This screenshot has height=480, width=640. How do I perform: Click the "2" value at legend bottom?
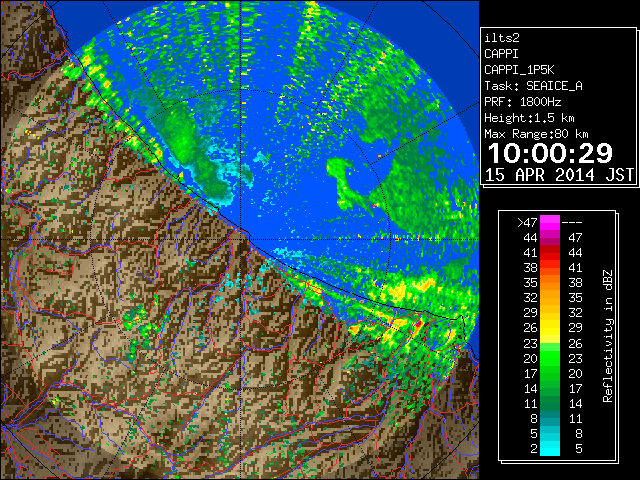[x=534, y=448]
